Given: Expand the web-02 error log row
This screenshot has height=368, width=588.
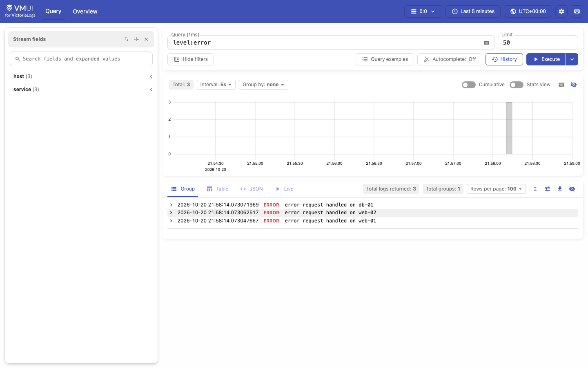Looking at the screenshot, I should (x=373, y=213).
